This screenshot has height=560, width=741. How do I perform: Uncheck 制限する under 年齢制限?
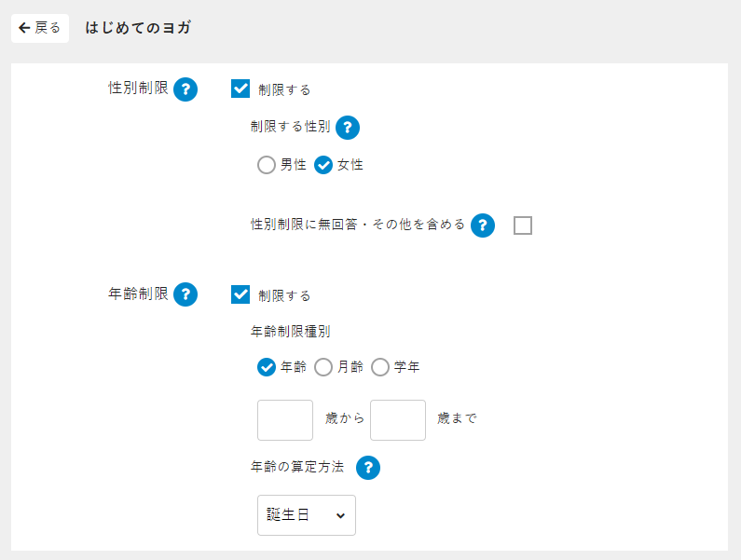point(240,294)
